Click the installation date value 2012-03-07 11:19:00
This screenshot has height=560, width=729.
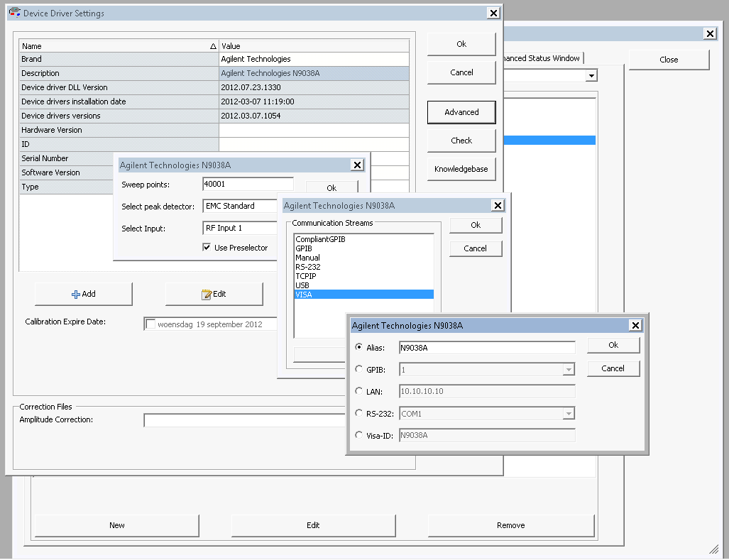tap(314, 101)
